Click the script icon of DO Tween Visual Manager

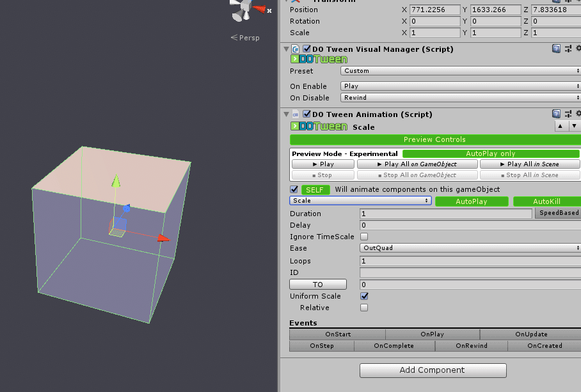[x=296, y=49]
